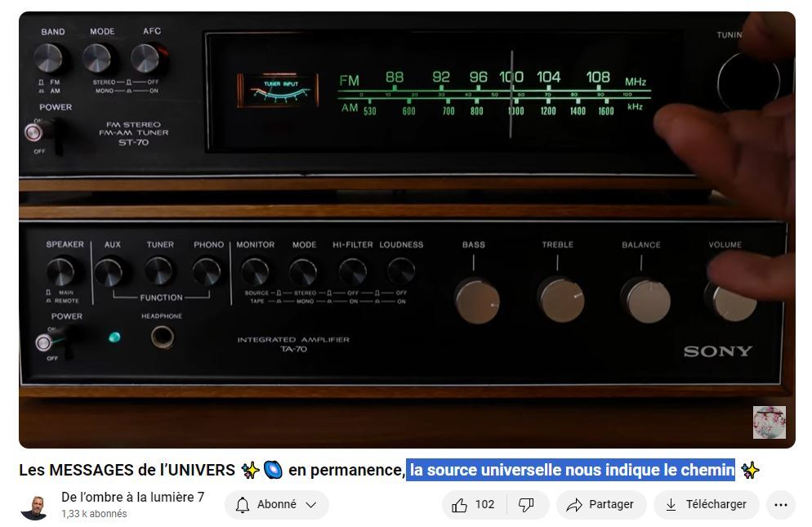Download the video with Télécharger

tap(707, 505)
